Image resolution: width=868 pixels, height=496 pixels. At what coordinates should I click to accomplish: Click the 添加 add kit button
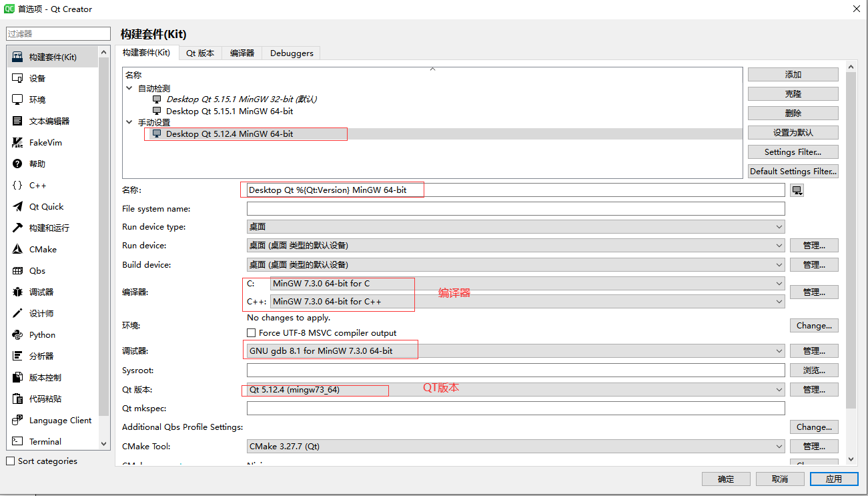(793, 75)
